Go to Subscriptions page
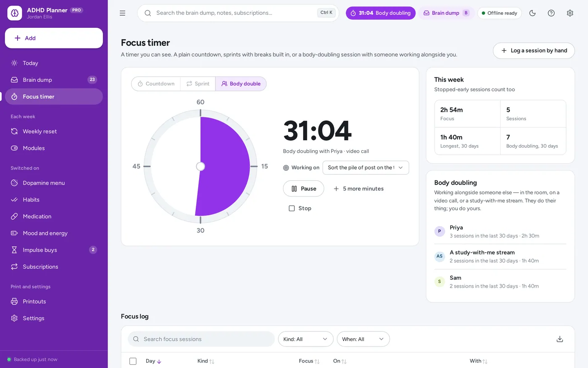The image size is (588, 368). [54, 267]
